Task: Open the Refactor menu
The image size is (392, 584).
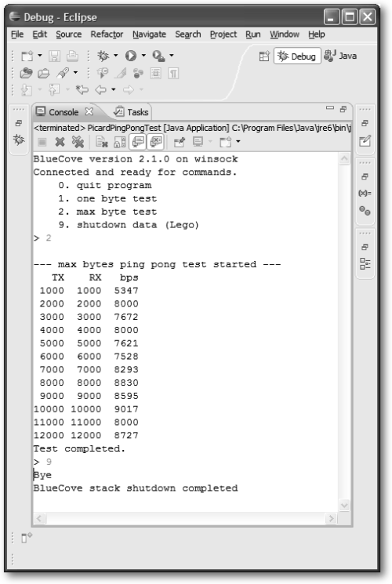Action: [x=107, y=34]
